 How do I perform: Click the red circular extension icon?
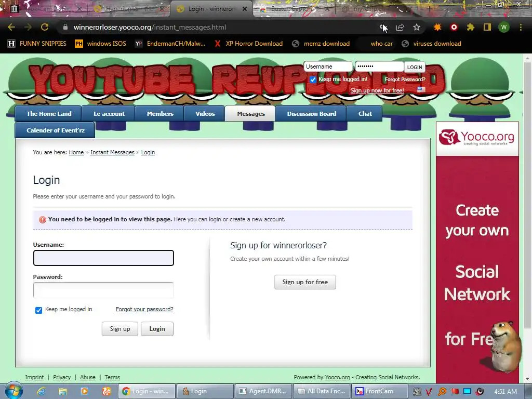click(x=454, y=27)
